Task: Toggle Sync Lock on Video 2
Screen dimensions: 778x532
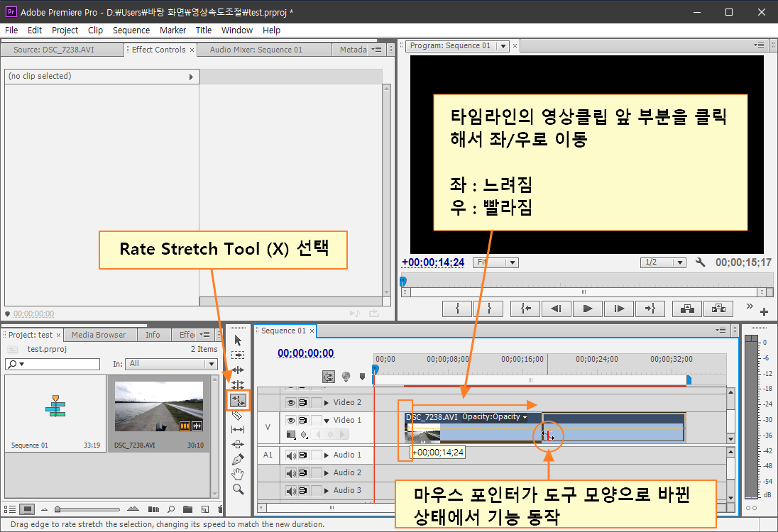Action: click(x=302, y=403)
